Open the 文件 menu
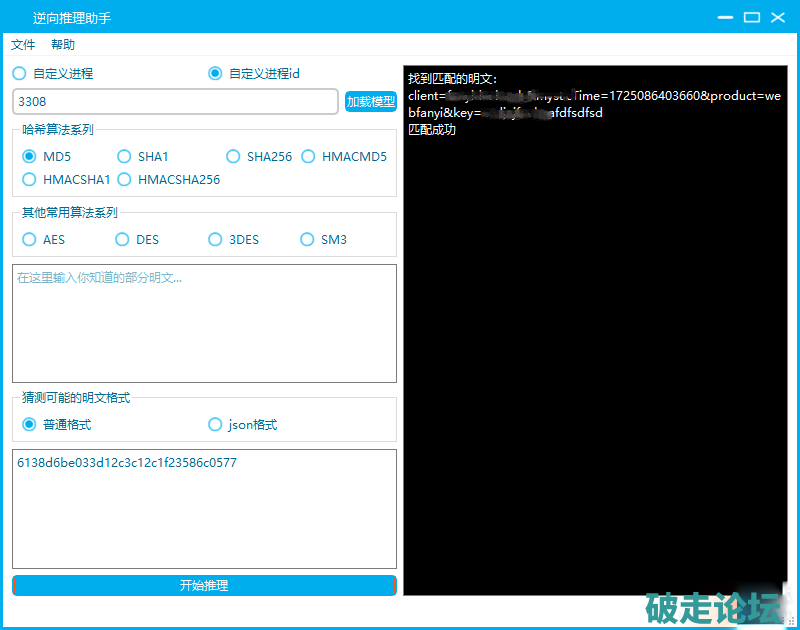This screenshot has height=630, width=800. 23,45
